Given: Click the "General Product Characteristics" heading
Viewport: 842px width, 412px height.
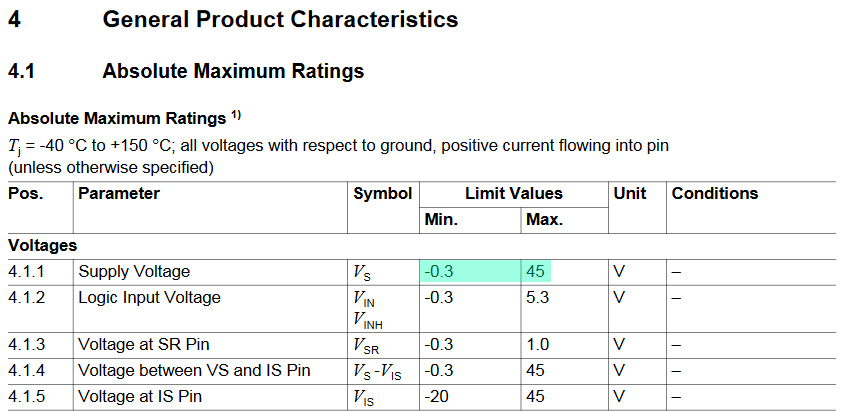Looking at the screenshot, I should [x=280, y=19].
